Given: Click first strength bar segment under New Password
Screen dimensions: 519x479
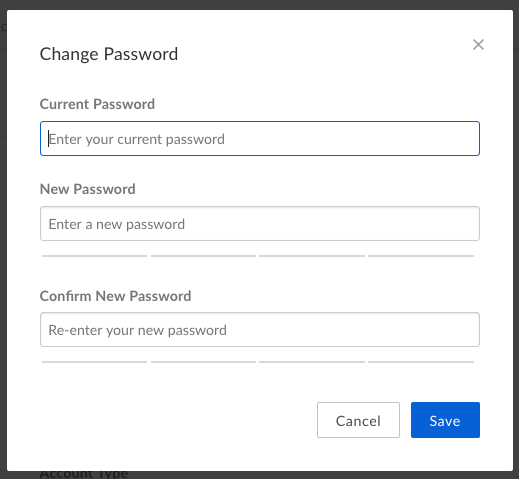Looking at the screenshot, I should (94, 256).
